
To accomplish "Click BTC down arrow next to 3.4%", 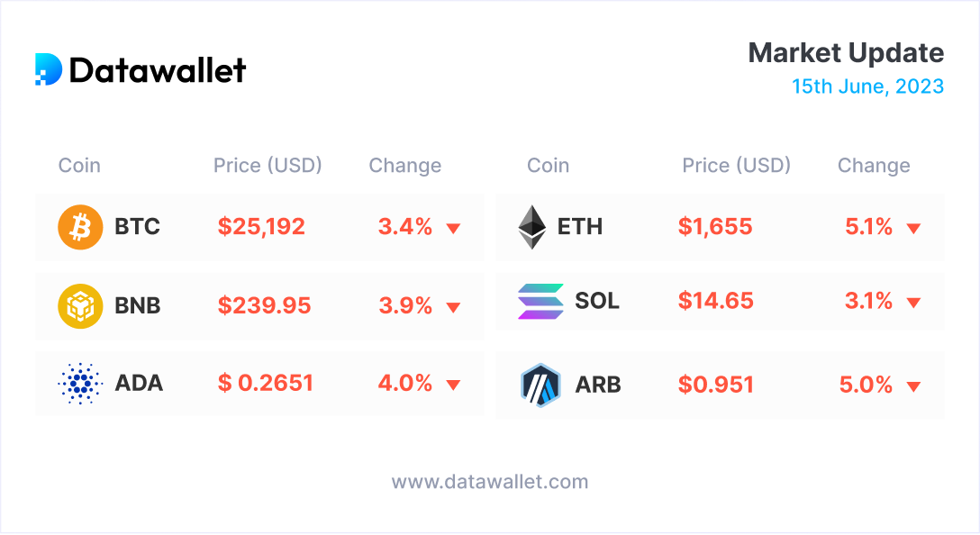I will [x=453, y=229].
